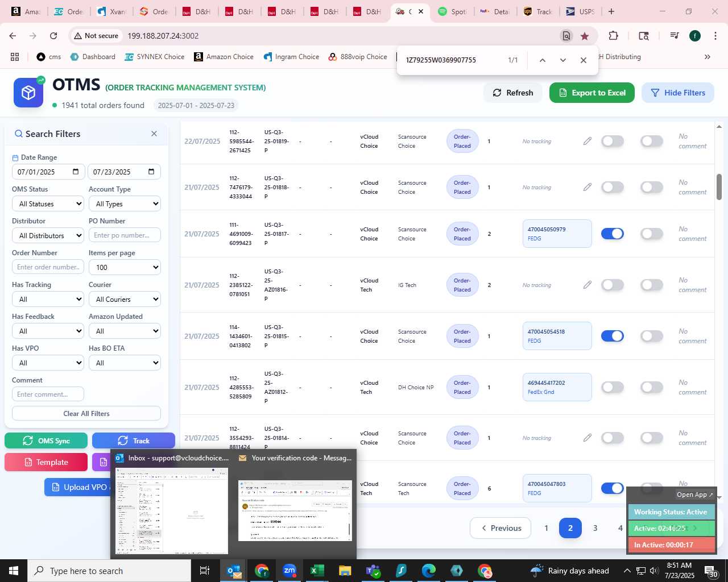Open Microsoft Edge from the taskbar
Screen dimensions: 728x582
pos(429,571)
